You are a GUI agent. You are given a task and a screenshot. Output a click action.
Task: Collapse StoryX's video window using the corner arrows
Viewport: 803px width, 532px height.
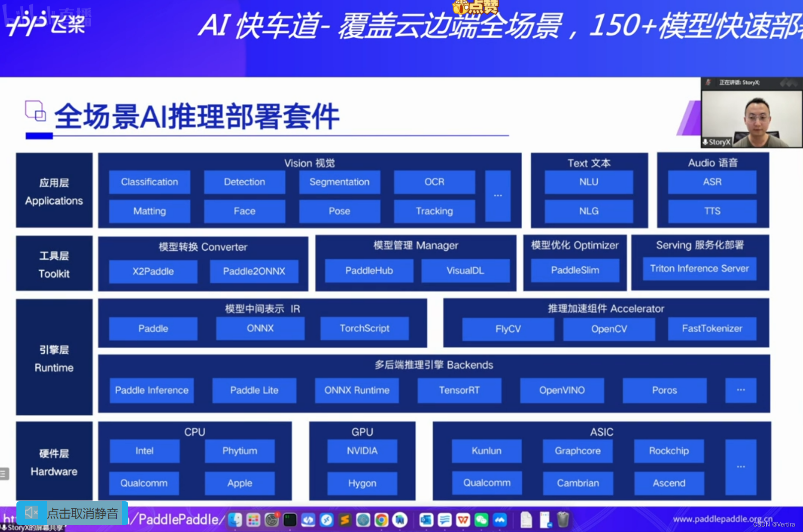click(x=788, y=83)
